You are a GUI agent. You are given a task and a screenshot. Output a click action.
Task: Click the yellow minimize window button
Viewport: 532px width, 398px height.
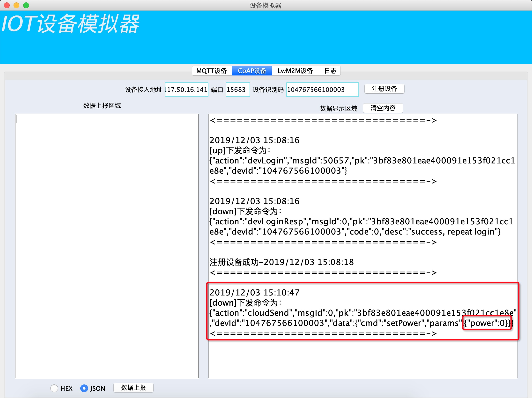(x=16, y=5)
